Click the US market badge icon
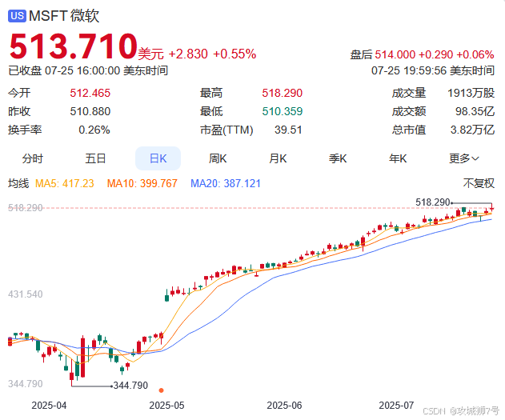The width and height of the screenshot is (505, 420). (x=17, y=16)
